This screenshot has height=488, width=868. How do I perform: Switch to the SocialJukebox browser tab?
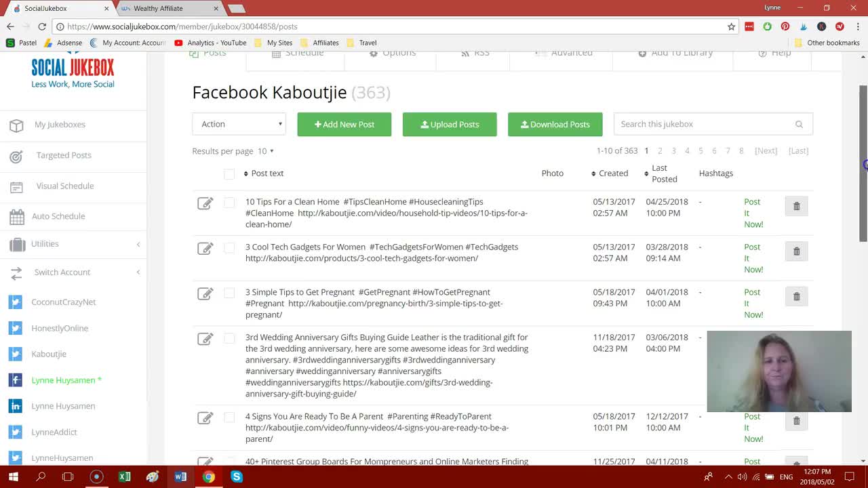coord(60,8)
